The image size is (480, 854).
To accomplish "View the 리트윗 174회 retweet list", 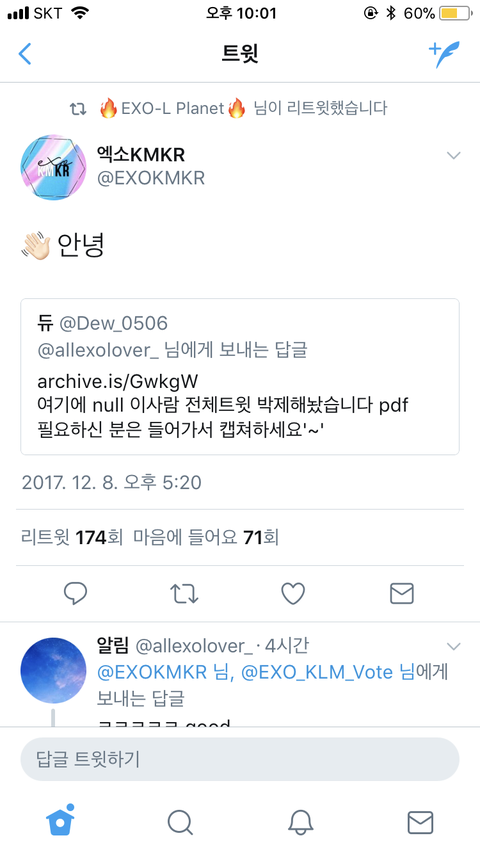I will (x=72, y=538).
